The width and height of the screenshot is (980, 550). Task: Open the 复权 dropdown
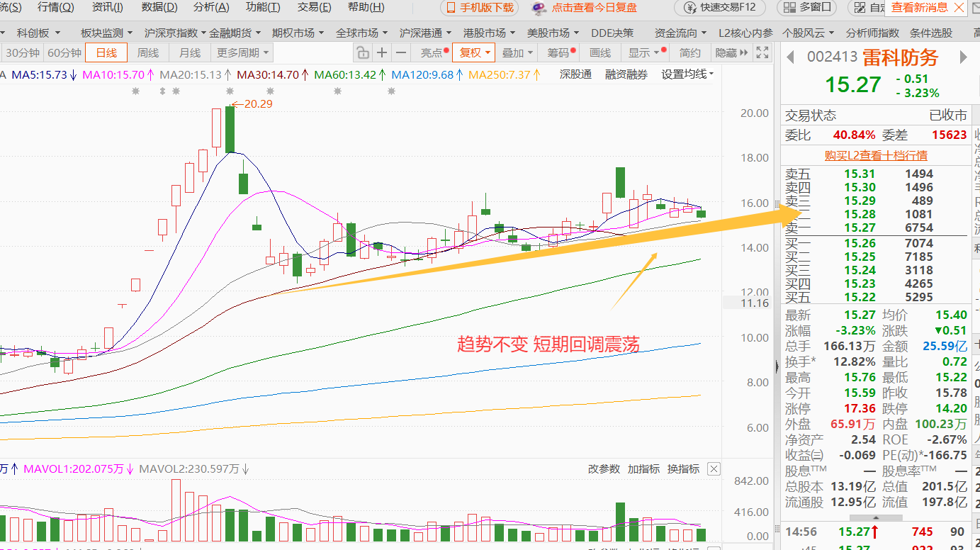pyautogui.click(x=473, y=53)
